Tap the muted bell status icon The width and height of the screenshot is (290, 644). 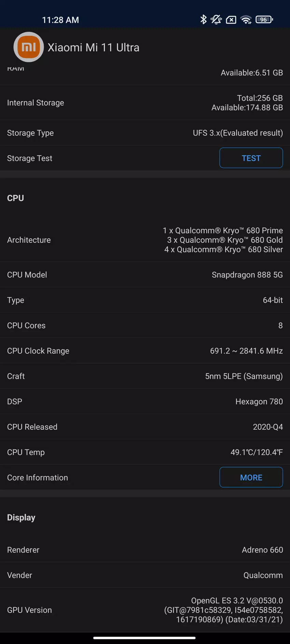point(216,19)
